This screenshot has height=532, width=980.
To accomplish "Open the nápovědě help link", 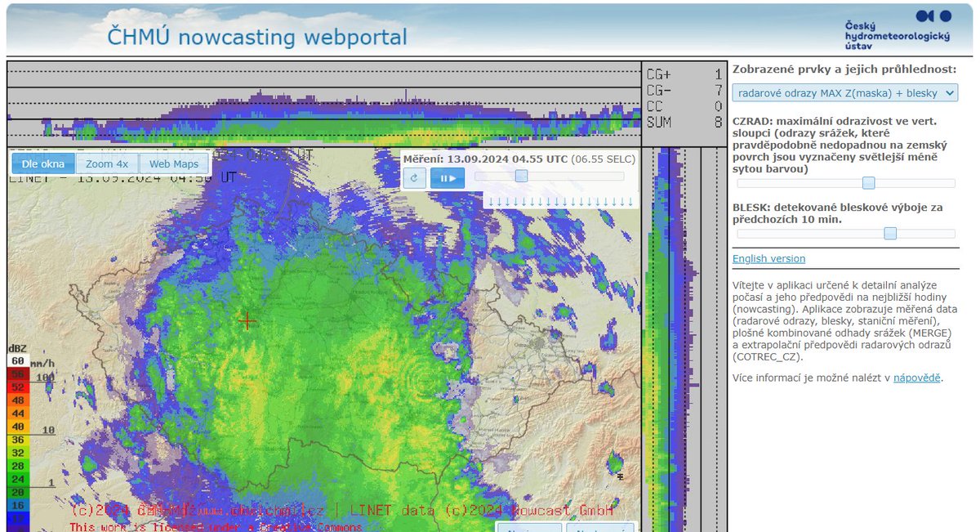I will [x=917, y=378].
